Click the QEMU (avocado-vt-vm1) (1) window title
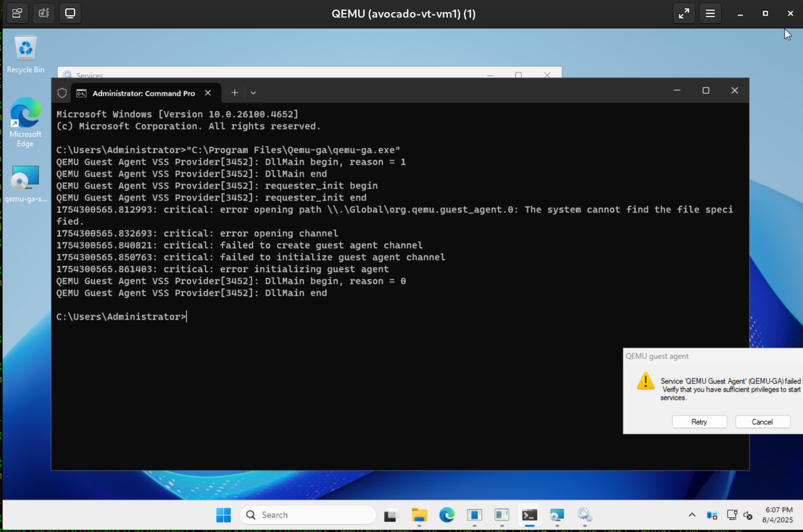 [404, 14]
